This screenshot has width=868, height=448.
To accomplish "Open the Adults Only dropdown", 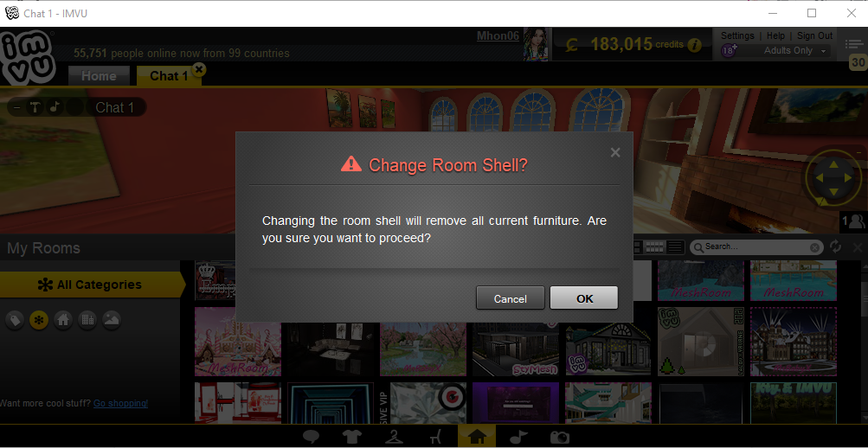I will (x=795, y=51).
